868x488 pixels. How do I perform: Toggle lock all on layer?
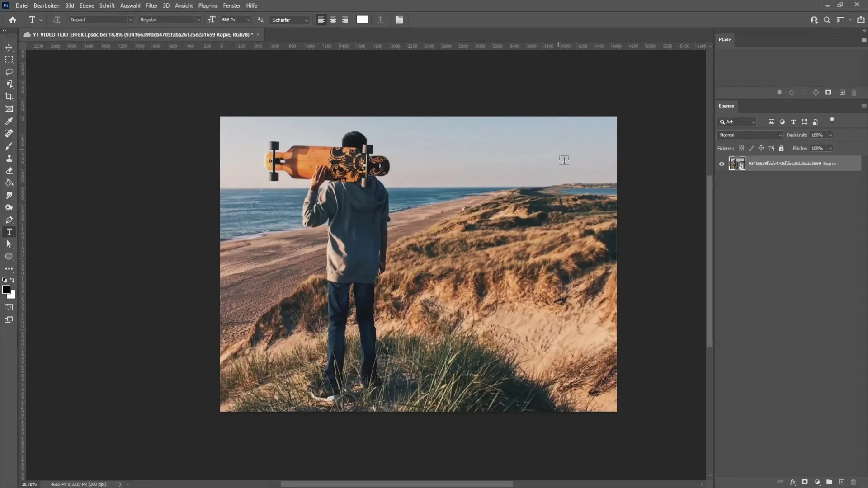pos(781,148)
